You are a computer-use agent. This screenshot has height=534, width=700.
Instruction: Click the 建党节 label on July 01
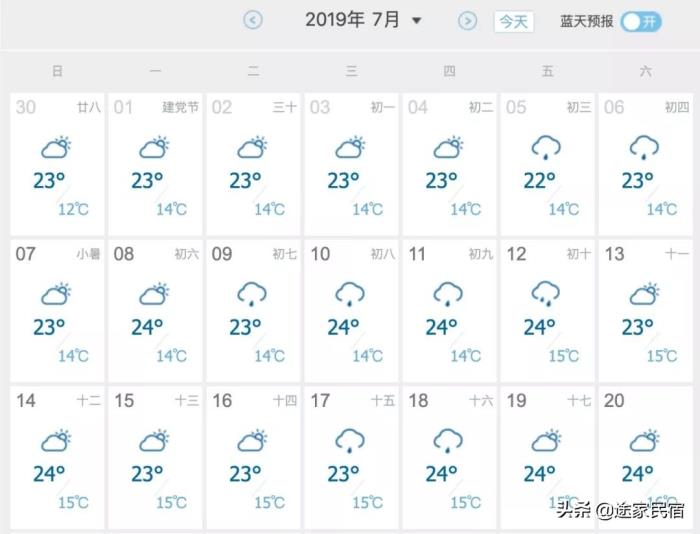tap(180, 107)
